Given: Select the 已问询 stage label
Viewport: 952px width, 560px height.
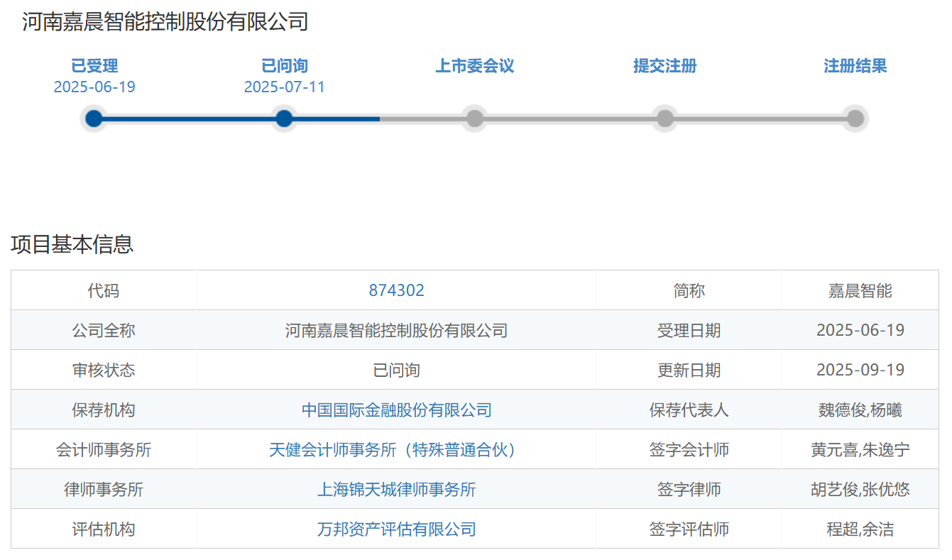Looking at the screenshot, I should click(285, 67).
